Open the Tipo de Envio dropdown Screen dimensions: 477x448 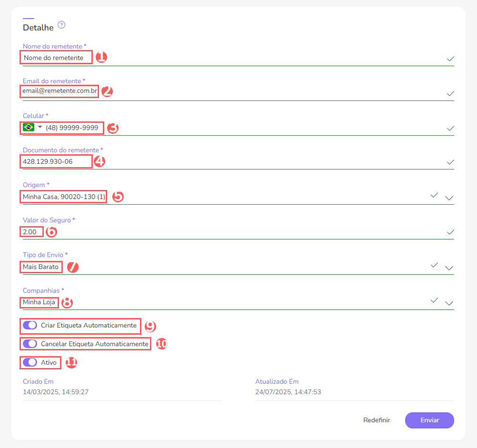pyautogui.click(x=449, y=268)
